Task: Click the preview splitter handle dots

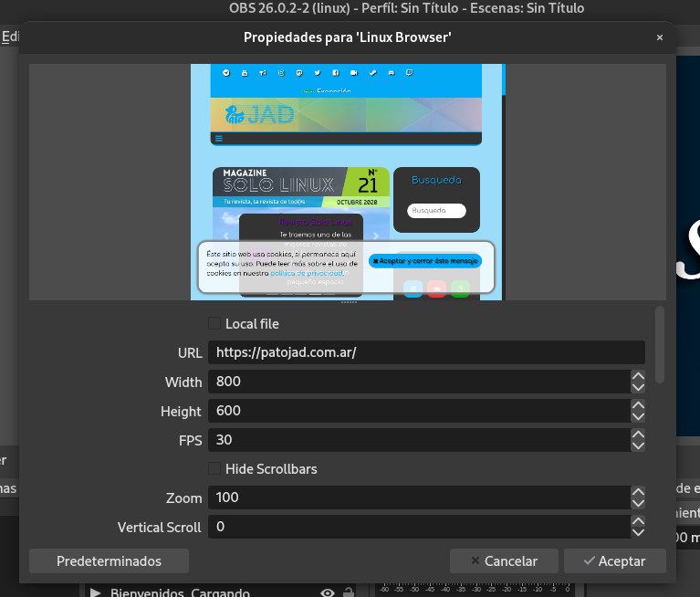Action: tap(349, 302)
